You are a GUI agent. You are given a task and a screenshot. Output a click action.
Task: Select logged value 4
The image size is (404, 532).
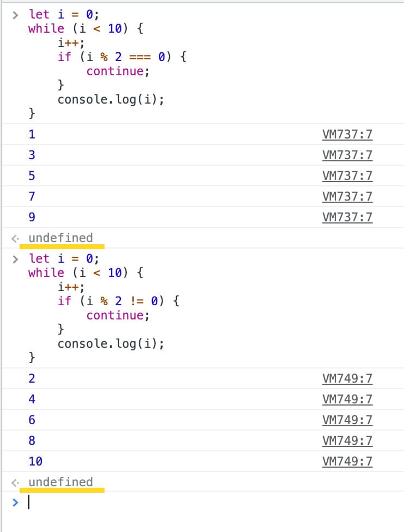click(x=32, y=400)
